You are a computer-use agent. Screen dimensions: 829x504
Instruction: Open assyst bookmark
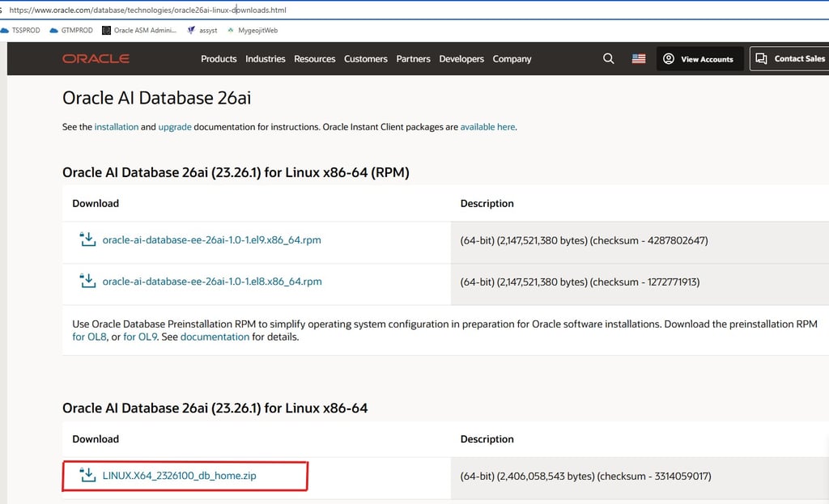pyautogui.click(x=202, y=31)
